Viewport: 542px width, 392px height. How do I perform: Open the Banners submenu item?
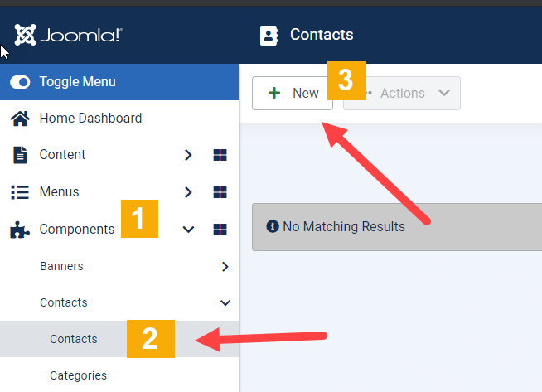click(x=61, y=266)
